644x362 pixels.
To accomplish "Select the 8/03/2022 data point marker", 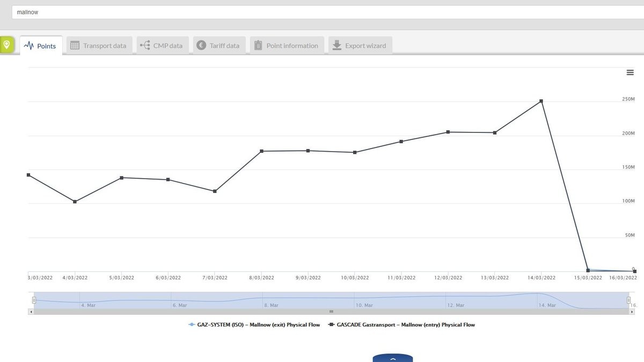I will (x=261, y=151).
